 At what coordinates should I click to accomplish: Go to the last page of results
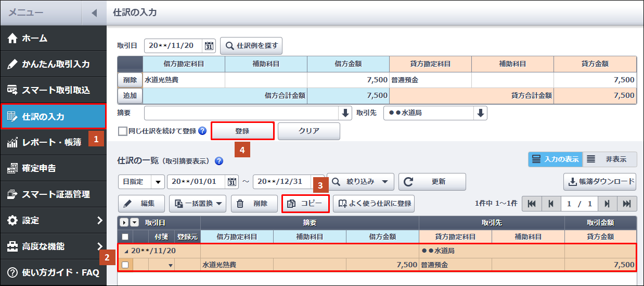point(627,204)
